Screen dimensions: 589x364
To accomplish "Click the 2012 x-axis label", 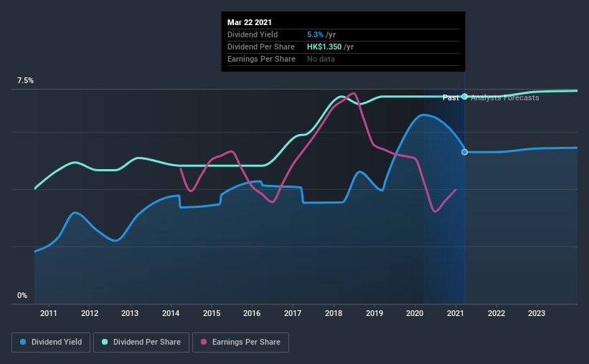I will pos(90,313).
